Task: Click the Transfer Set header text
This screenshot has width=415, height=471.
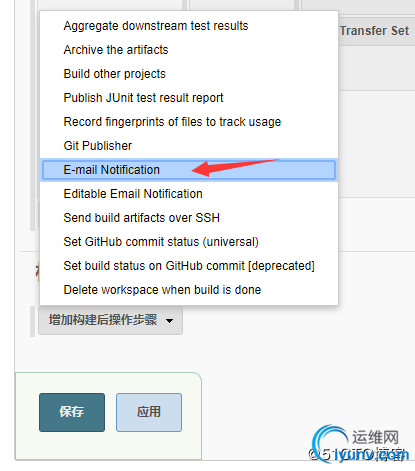Action: [374, 31]
